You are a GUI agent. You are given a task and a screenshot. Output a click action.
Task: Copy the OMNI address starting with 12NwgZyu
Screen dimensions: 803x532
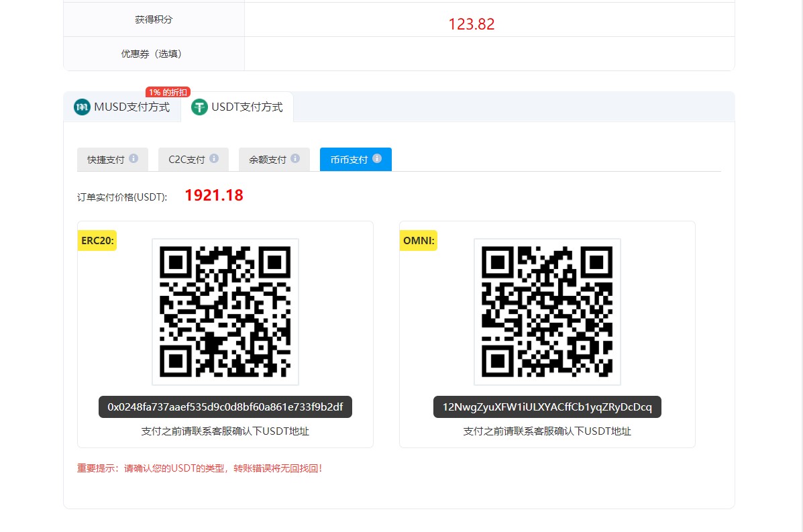pos(547,407)
